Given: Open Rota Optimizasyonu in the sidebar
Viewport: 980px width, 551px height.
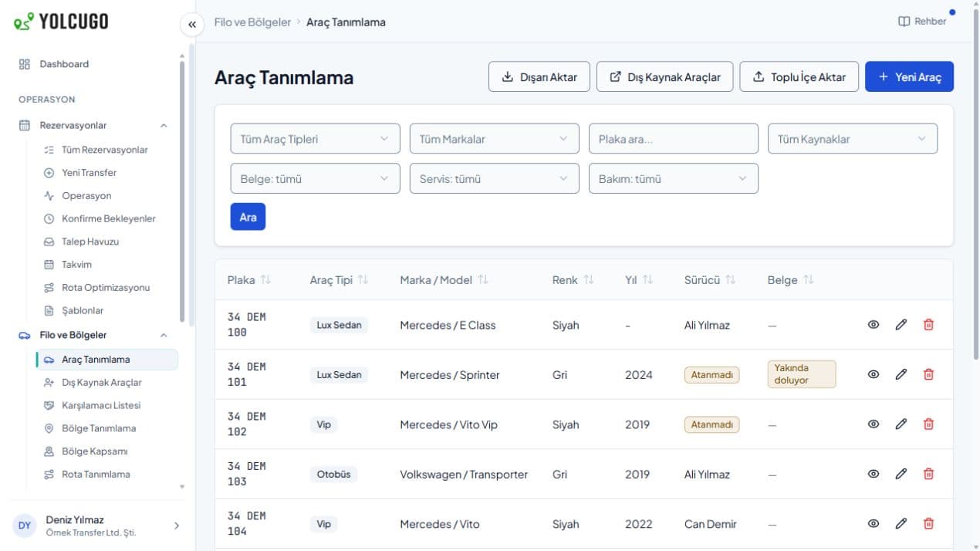Looking at the screenshot, I should coord(106,287).
